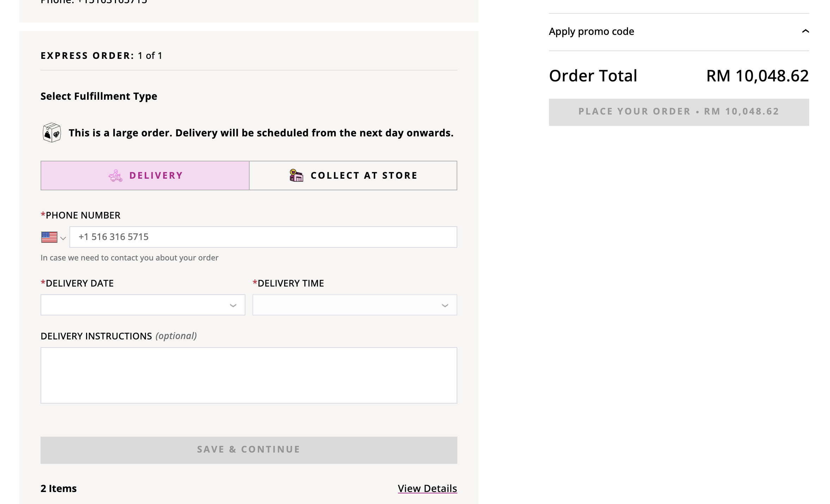830x504 pixels.
Task: Click the Save & Continue button
Action: [x=249, y=450]
